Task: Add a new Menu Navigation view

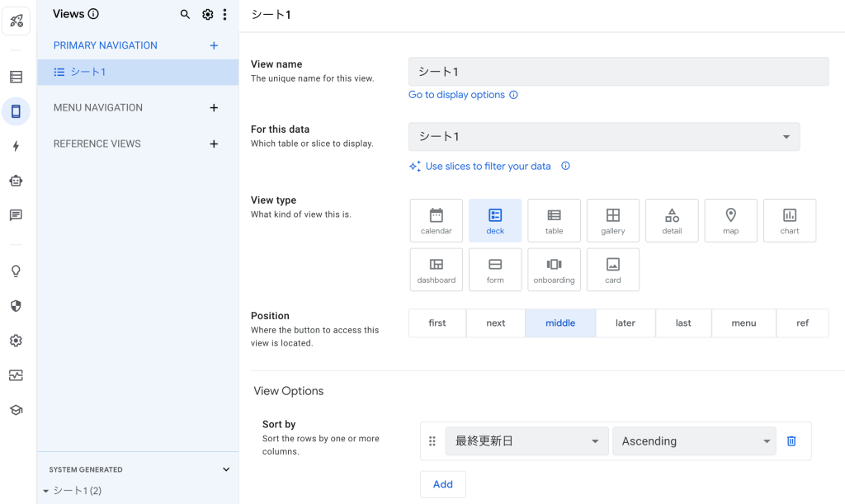Action: point(214,108)
